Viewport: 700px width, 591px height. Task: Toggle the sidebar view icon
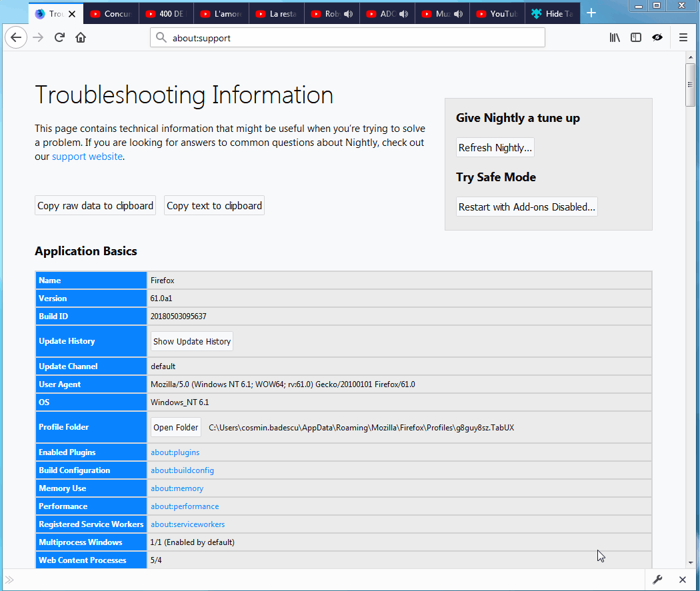[635, 37]
